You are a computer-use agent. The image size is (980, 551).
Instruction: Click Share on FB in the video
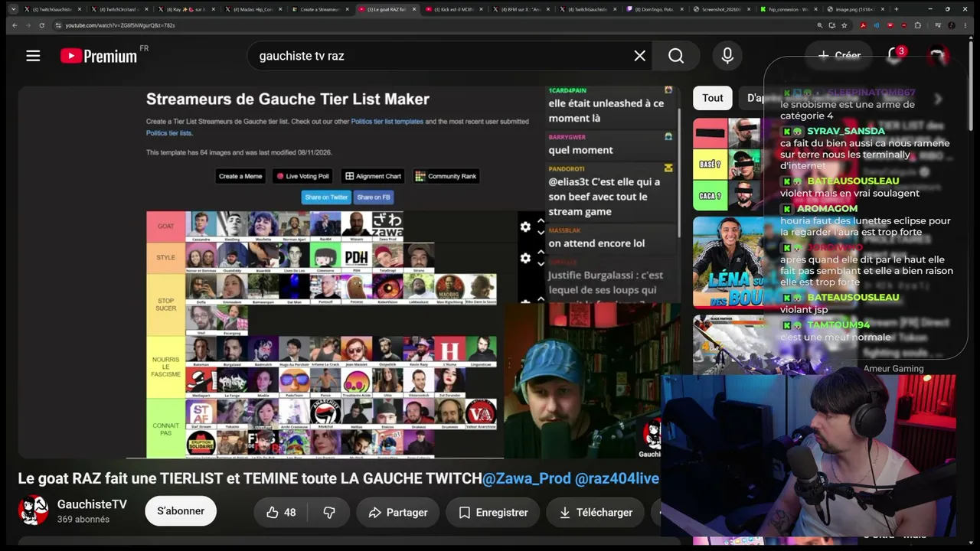tap(374, 197)
